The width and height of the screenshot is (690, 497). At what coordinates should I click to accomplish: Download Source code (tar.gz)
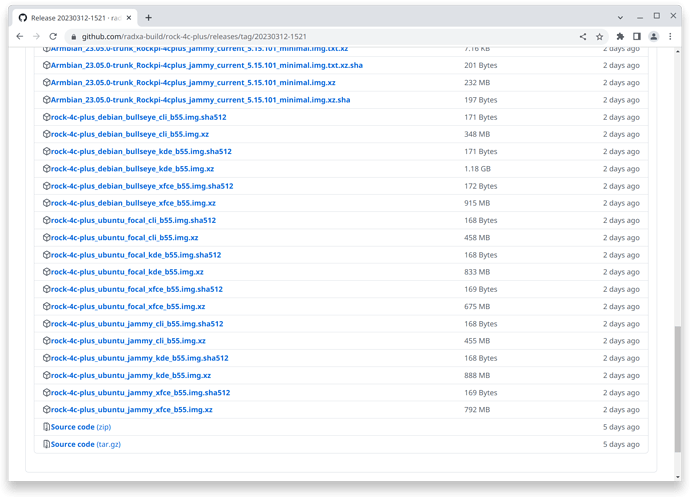tap(86, 444)
